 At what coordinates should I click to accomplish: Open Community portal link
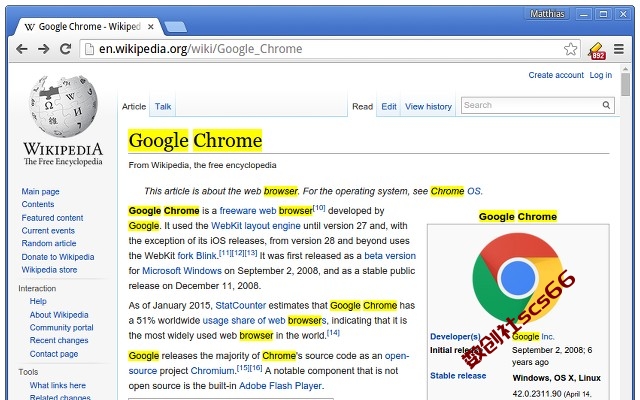[x=61, y=327]
